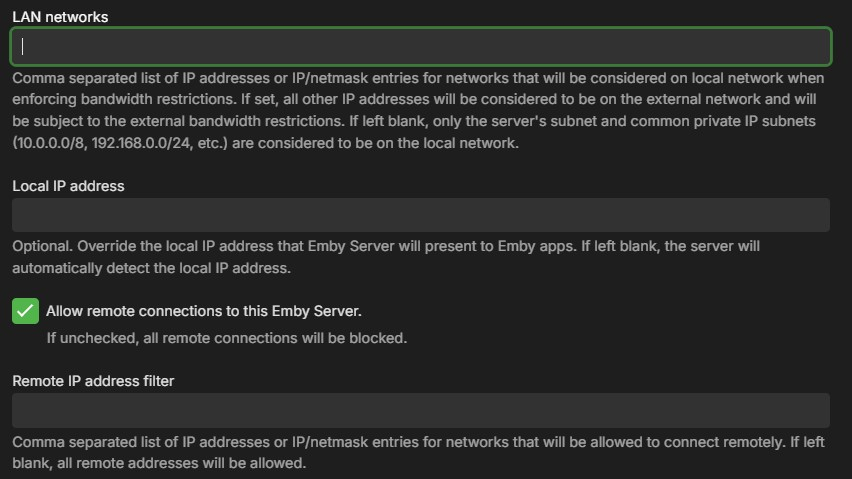852x479 pixels.
Task: Click right end of Local IP address field
Action: (815, 215)
